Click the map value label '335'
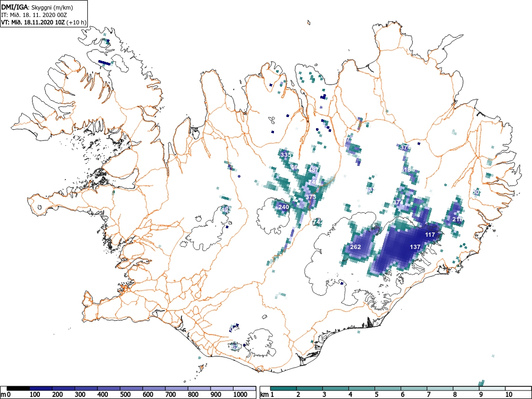 (x=286, y=155)
